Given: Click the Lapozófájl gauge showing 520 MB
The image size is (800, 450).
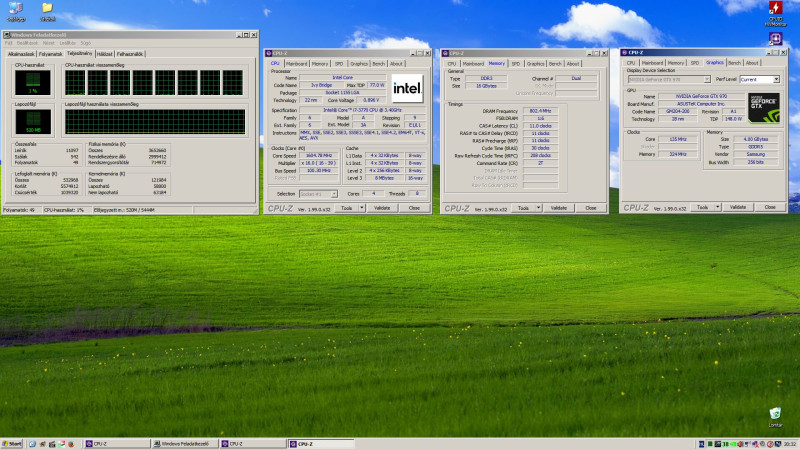Looking at the screenshot, I should [x=33, y=122].
